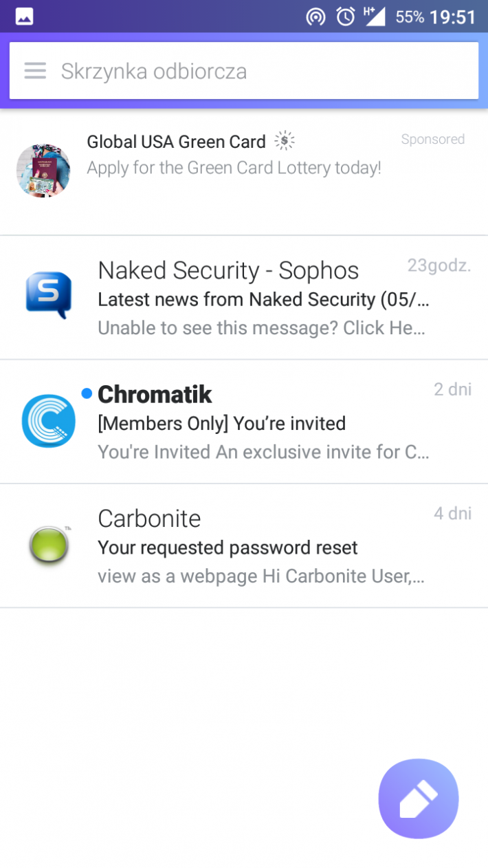Viewport: 488px width, 868px height.
Task: Click the sponsored dollar badge icon
Action: click(x=284, y=141)
